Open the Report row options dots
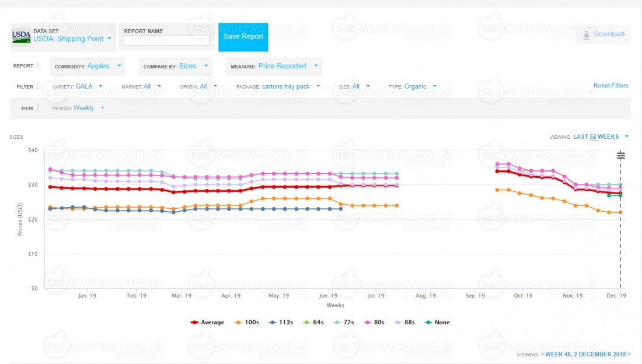 [38, 65]
